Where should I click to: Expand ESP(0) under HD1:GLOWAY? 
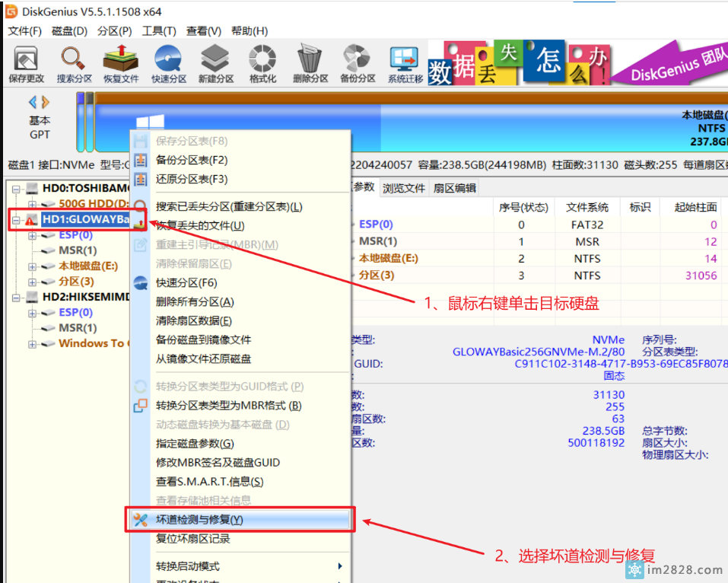click(x=32, y=235)
